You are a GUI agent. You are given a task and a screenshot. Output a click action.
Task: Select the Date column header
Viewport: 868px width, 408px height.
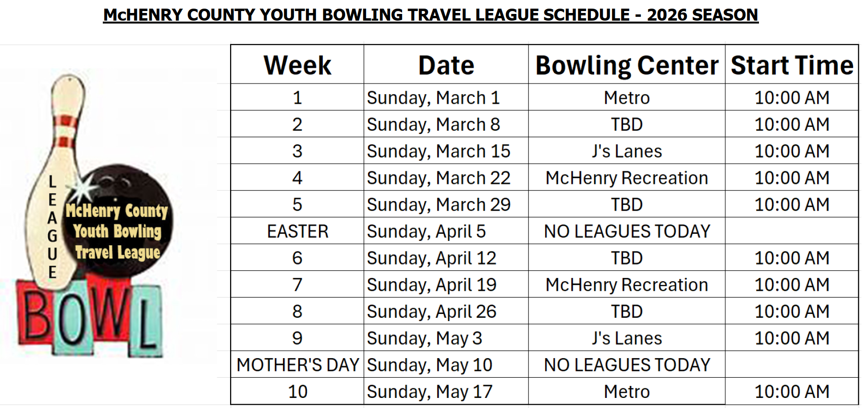(x=446, y=65)
